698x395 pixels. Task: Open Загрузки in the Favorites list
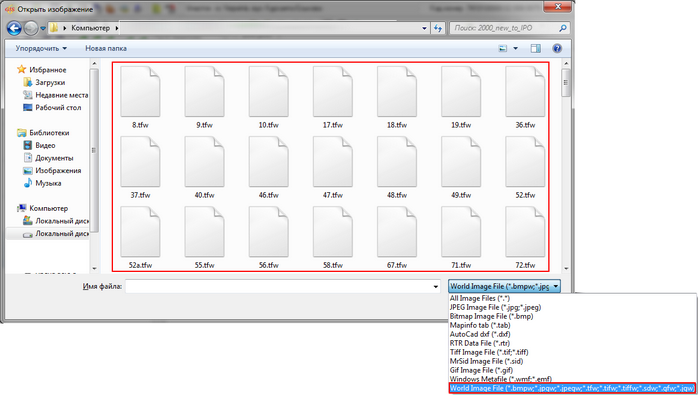(x=50, y=82)
